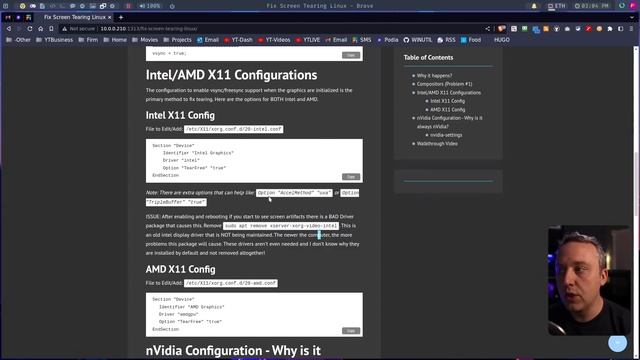Viewport: 640px width, 360px height.
Task: Click the first pinned tab
Action: 8,18
